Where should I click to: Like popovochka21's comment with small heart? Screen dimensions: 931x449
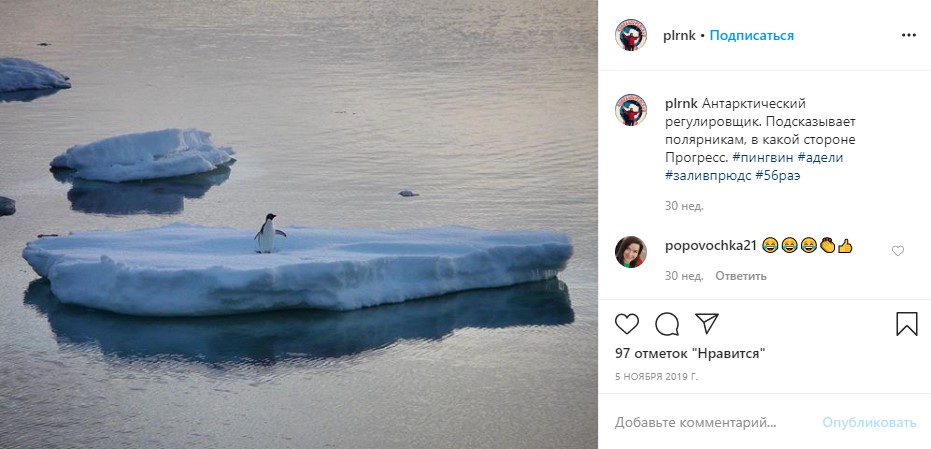(x=897, y=251)
